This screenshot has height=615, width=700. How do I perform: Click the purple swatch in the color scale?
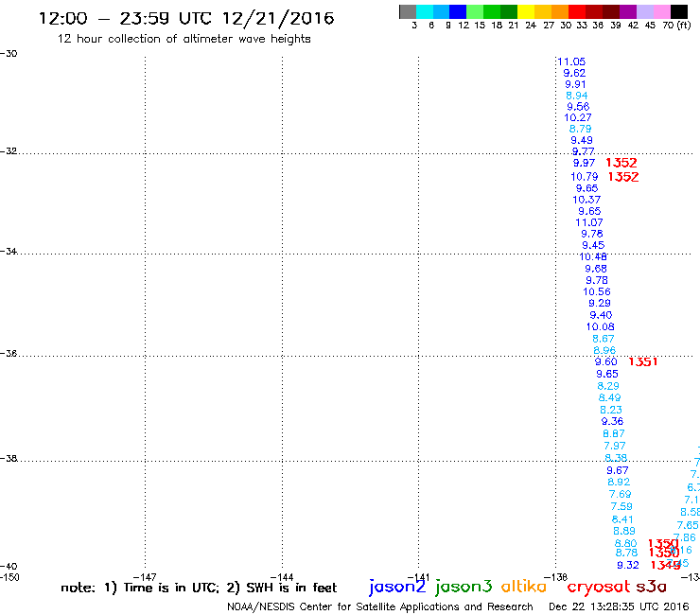[x=628, y=11]
